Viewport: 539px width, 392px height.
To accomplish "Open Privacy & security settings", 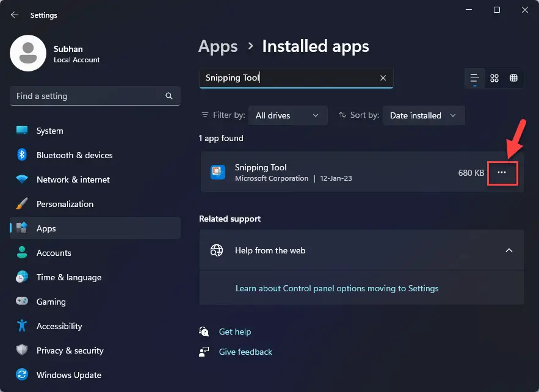I will [95, 350].
